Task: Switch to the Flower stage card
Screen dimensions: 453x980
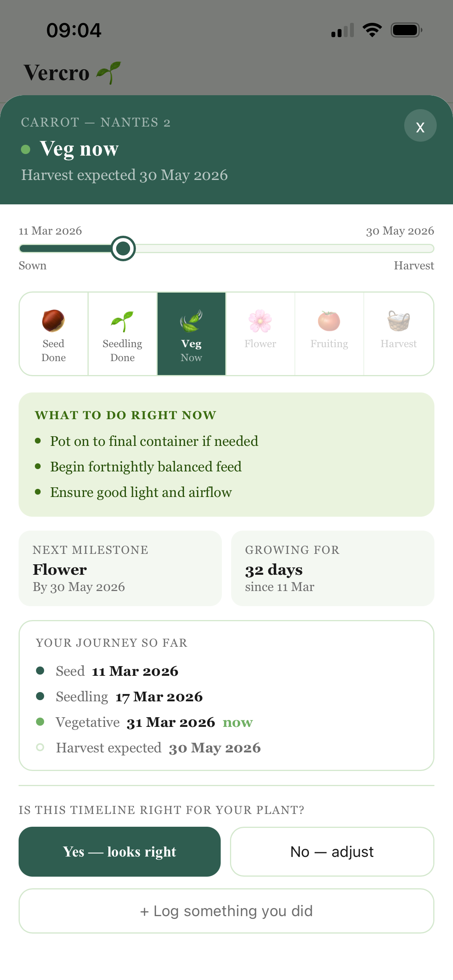Action: click(x=260, y=333)
